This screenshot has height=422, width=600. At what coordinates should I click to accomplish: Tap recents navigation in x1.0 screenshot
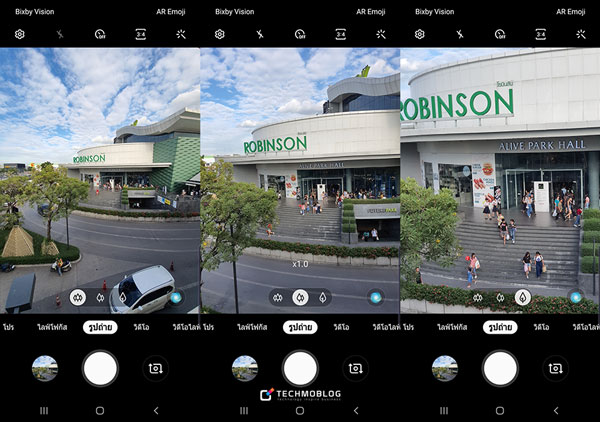tap(244, 411)
